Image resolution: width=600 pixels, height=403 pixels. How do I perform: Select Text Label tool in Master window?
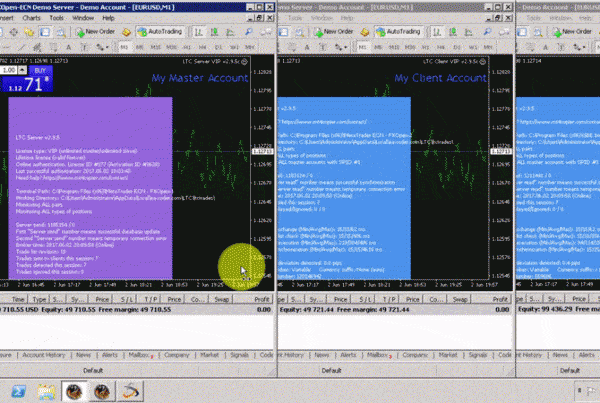[x=85, y=47]
